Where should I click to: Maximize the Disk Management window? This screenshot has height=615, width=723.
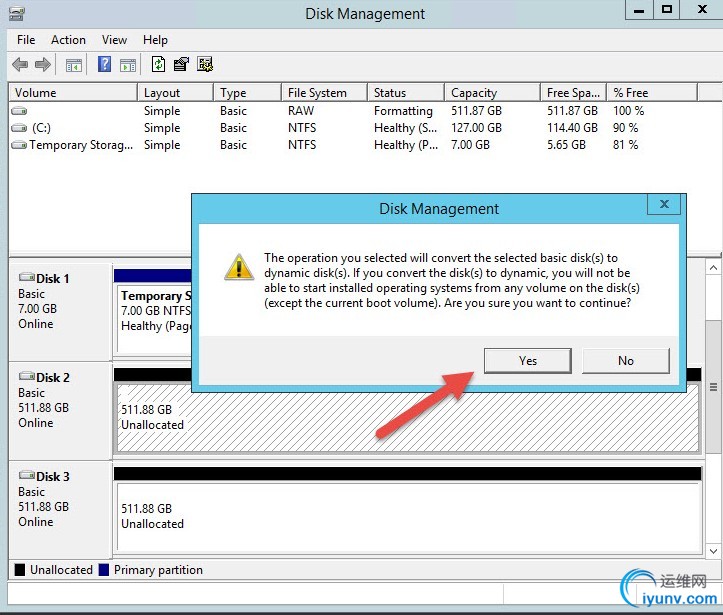click(x=667, y=10)
